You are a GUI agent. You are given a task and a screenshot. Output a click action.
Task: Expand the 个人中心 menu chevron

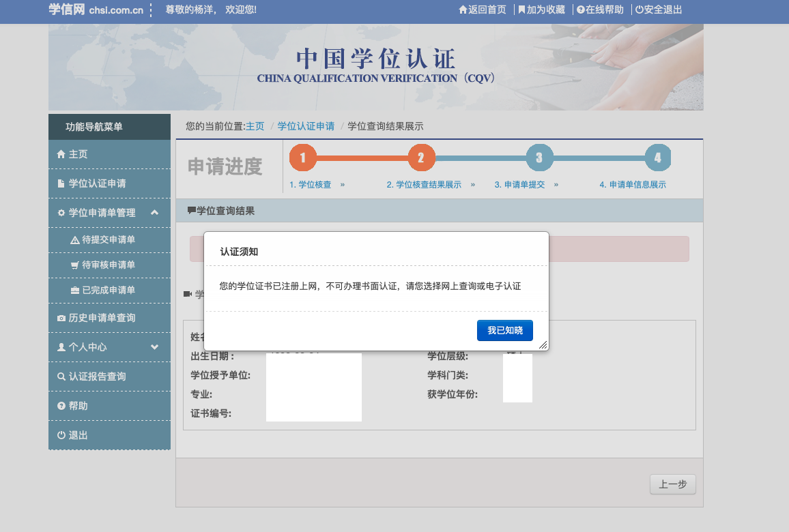point(155,347)
